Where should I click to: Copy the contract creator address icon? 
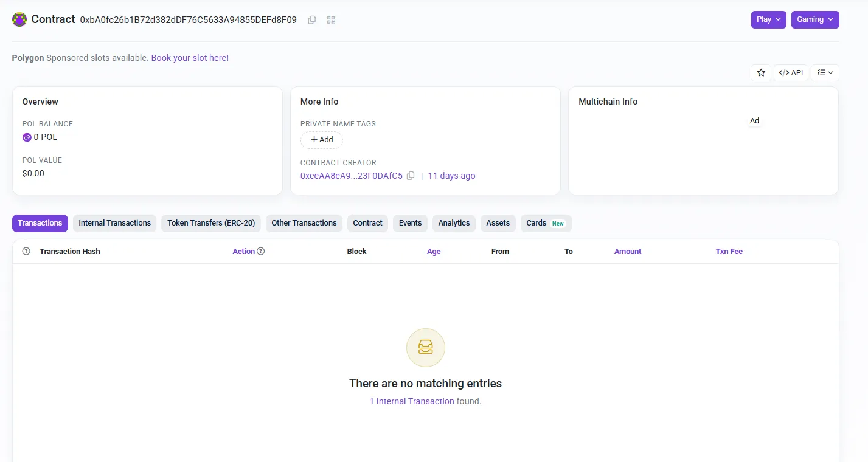411,176
